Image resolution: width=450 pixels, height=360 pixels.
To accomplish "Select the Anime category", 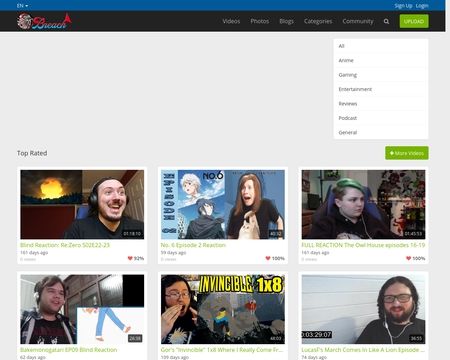I will 381,60.
